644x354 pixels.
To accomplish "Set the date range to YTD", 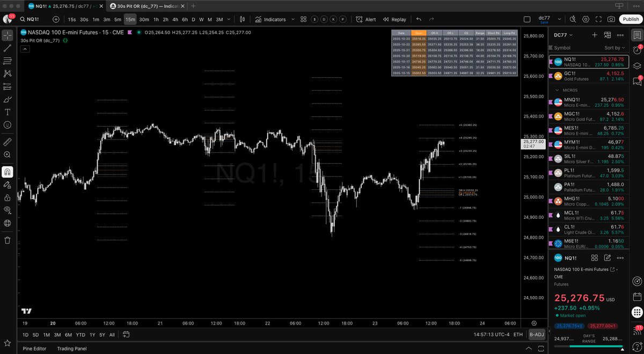I will pyautogui.click(x=80, y=335).
